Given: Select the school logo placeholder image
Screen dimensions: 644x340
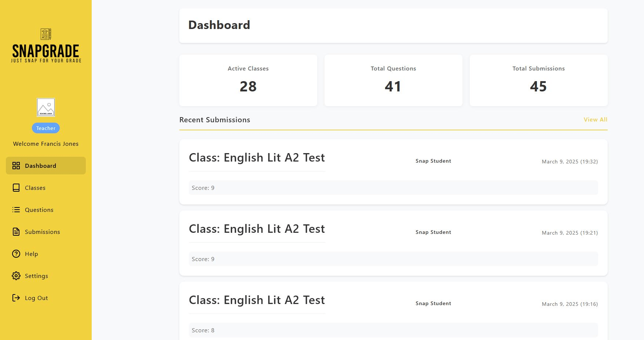Looking at the screenshot, I should (46, 107).
